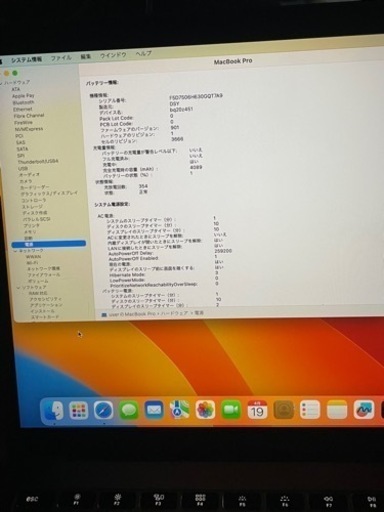Open Freeform from the Dock
The width and height of the screenshot is (384, 512).
[x=364, y=410]
